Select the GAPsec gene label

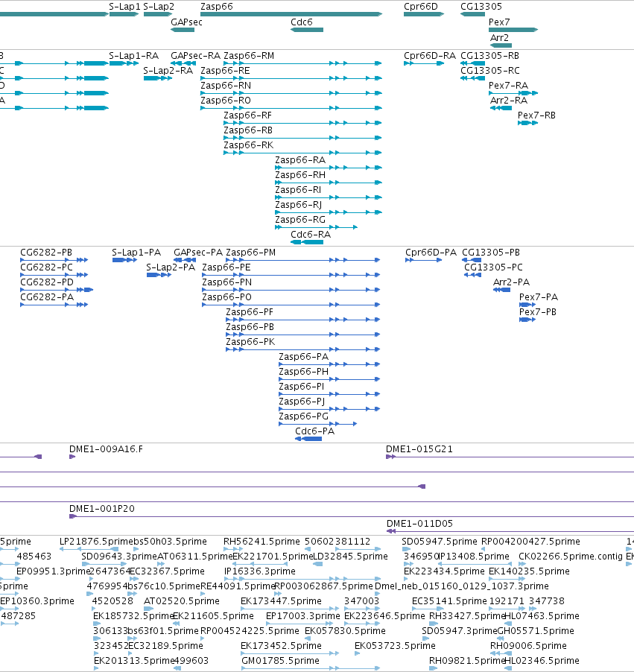[186, 22]
